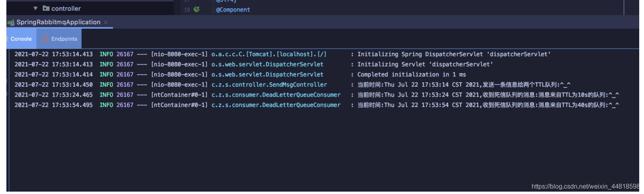Click the timestamp 2021-07-22 17:53:14.450
644x194 pixels.
click(54, 85)
